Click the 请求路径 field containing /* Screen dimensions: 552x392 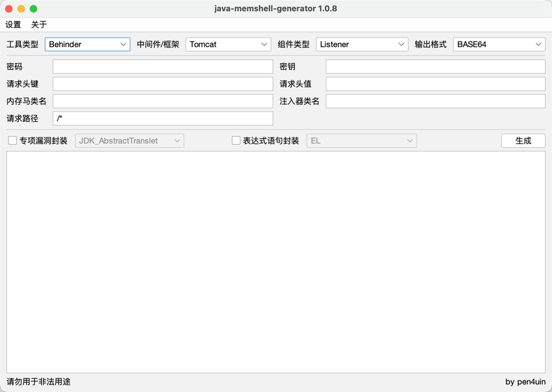tap(163, 118)
